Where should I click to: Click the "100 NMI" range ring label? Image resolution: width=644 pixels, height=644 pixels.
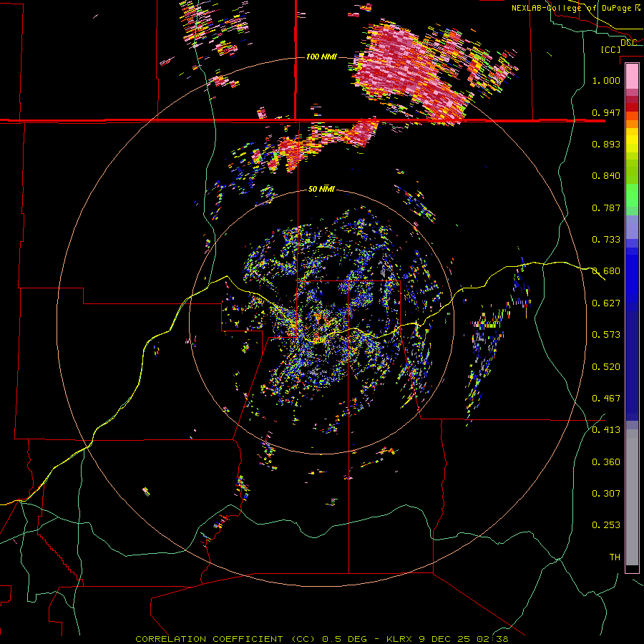click(x=321, y=57)
